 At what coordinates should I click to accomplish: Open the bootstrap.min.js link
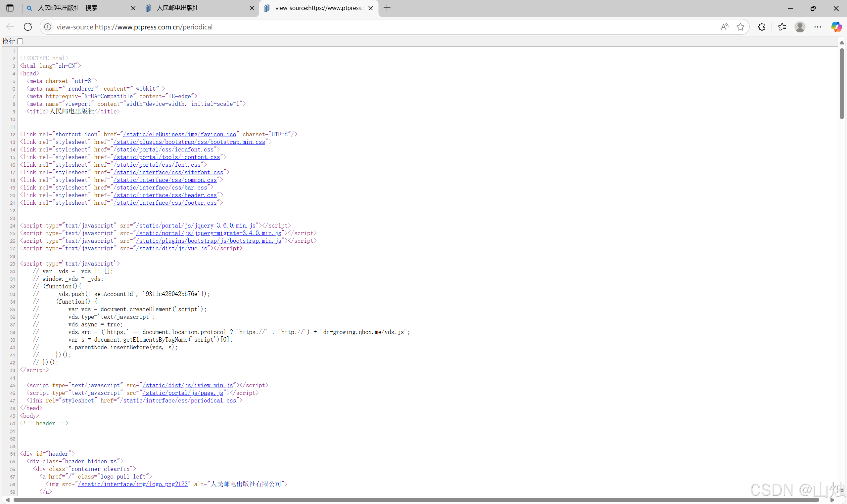(209, 241)
